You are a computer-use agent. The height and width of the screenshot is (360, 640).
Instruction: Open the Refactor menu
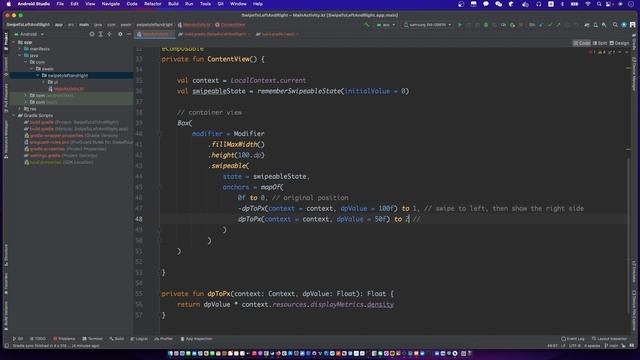(x=153, y=4)
